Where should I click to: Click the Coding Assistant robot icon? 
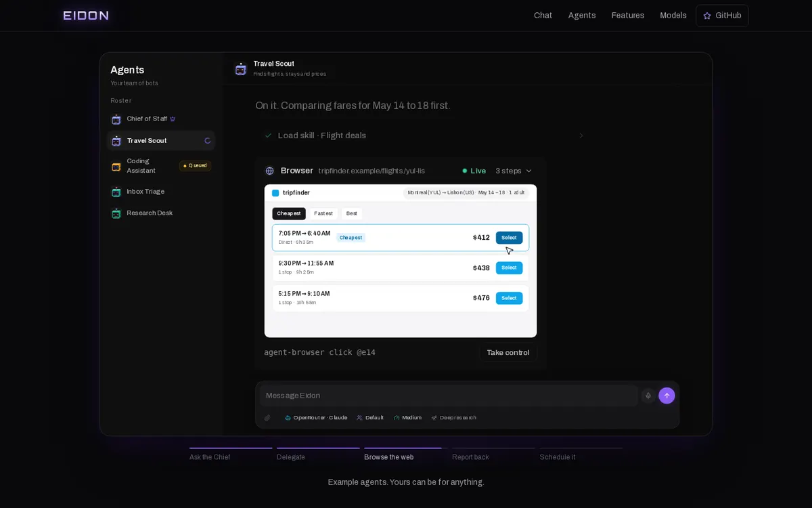pos(116,166)
